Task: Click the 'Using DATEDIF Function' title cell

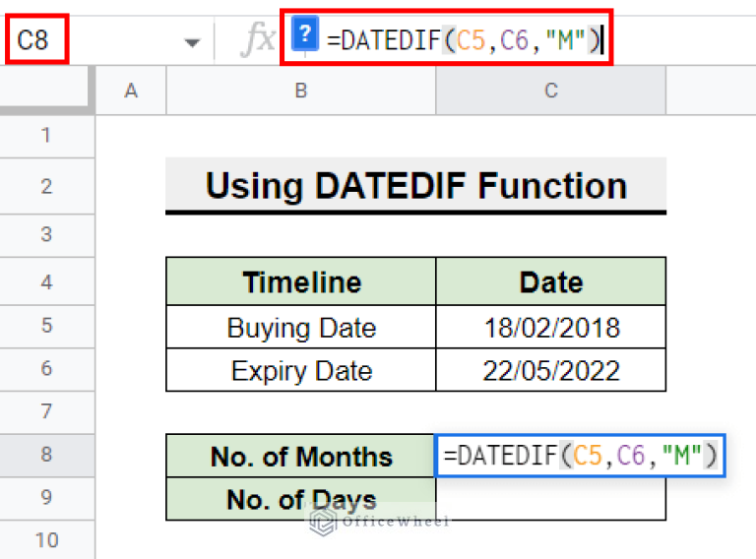Action: click(416, 186)
